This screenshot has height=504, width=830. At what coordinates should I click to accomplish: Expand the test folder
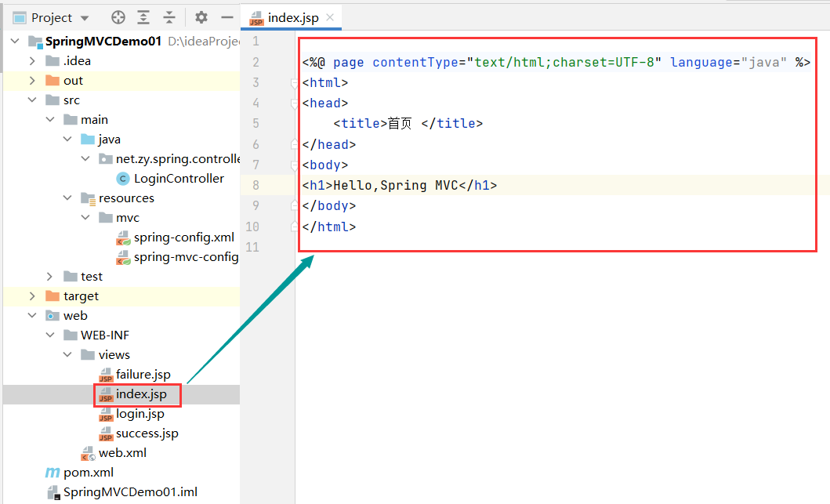(x=49, y=277)
